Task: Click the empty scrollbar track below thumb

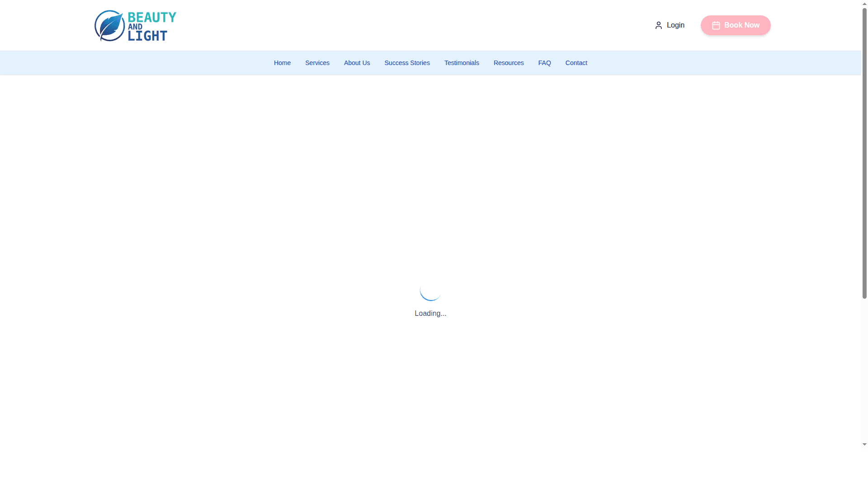Action: coord(864,371)
